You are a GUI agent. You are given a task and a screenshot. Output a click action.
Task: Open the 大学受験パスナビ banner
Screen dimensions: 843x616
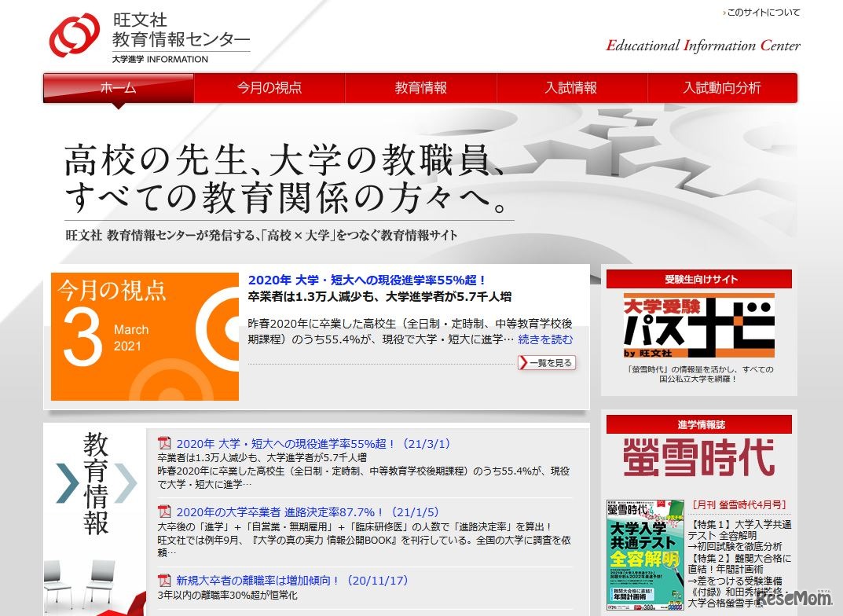click(698, 325)
